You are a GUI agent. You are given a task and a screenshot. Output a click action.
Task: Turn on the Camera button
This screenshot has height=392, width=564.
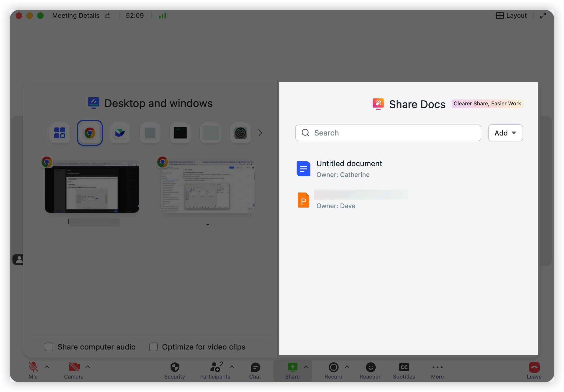pyautogui.click(x=74, y=370)
